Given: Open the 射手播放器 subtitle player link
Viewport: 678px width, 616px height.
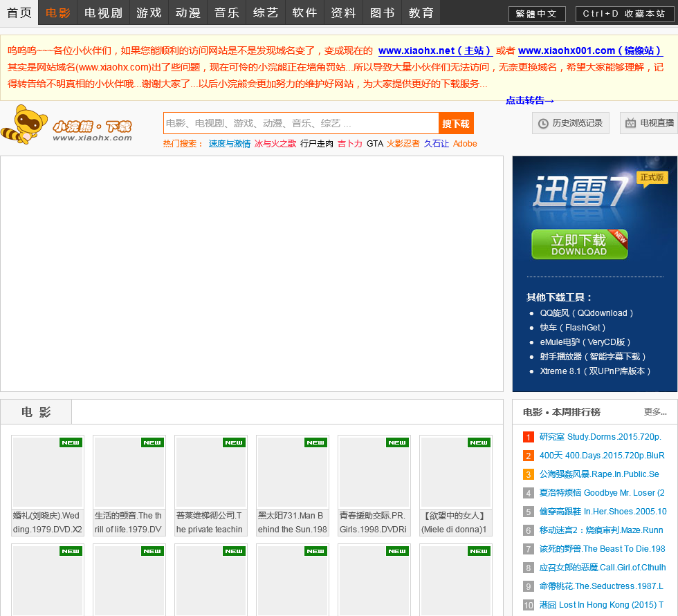Looking at the screenshot, I should point(593,357).
